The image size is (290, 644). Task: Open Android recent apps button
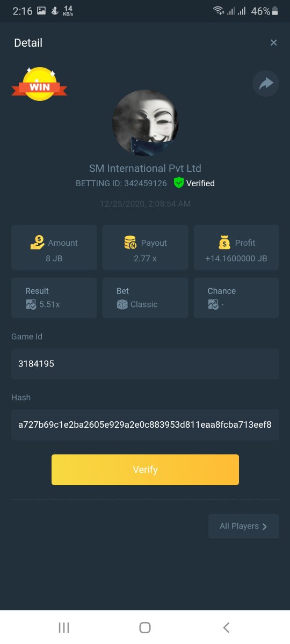64,627
